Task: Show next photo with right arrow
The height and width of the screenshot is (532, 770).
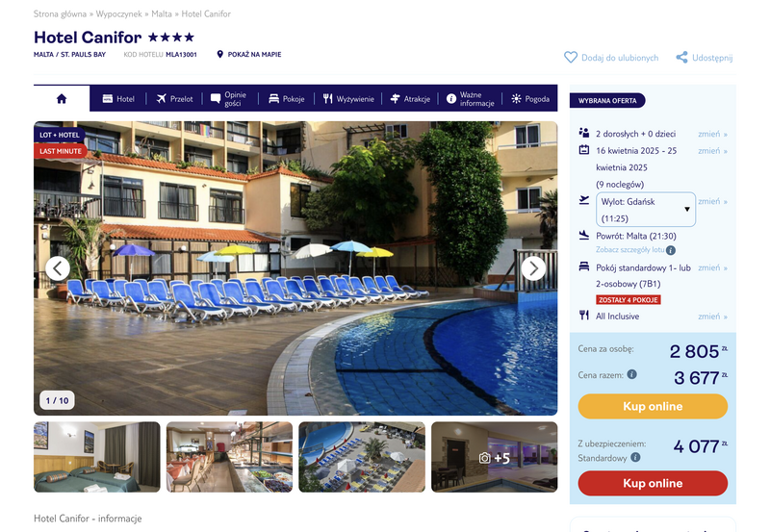Action: tap(533, 268)
